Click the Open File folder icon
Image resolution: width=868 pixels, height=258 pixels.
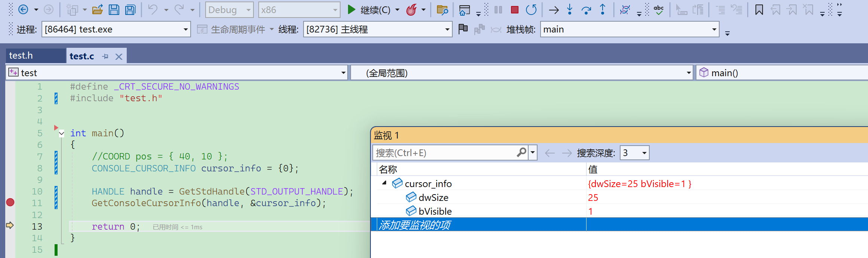point(98,10)
